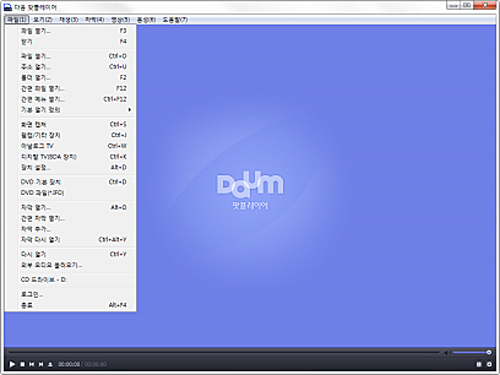Adjust the volume slider in the control bar
This screenshot has height=375, width=500.
pyautogui.click(x=472, y=352)
